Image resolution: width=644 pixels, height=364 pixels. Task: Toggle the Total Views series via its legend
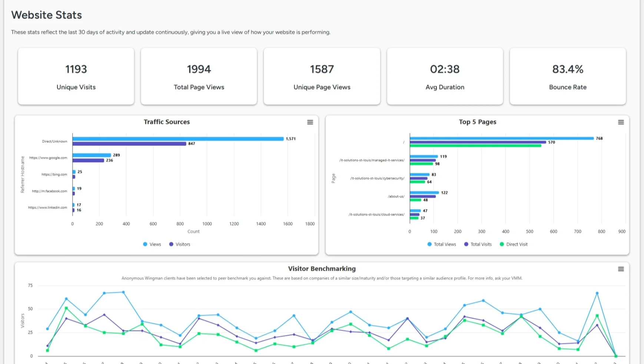(x=445, y=244)
